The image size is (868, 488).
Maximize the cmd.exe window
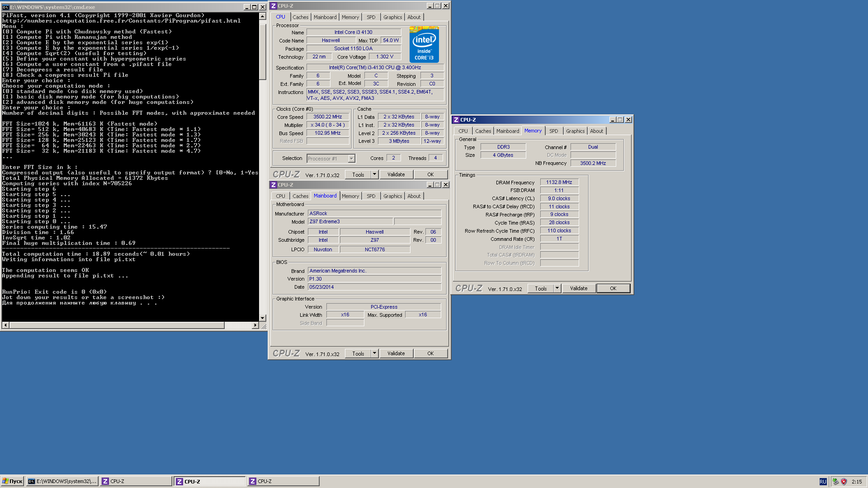tap(255, 7)
